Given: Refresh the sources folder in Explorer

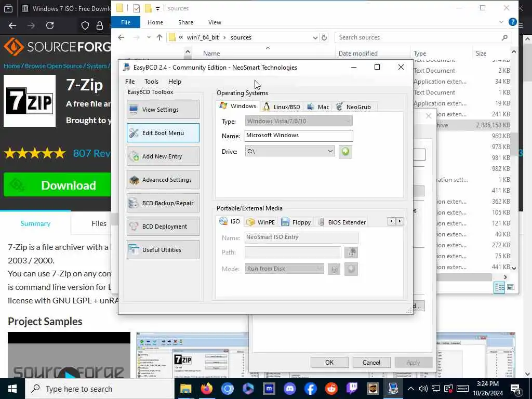Looking at the screenshot, I should point(324,37).
